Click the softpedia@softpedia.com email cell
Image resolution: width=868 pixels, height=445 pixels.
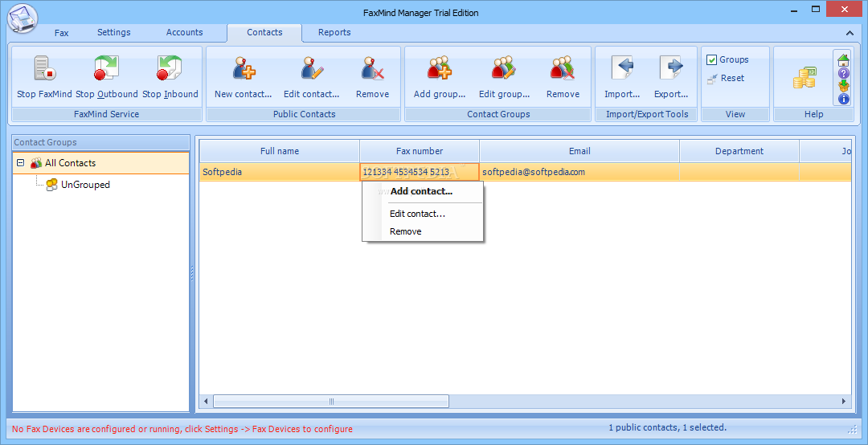tap(579, 172)
